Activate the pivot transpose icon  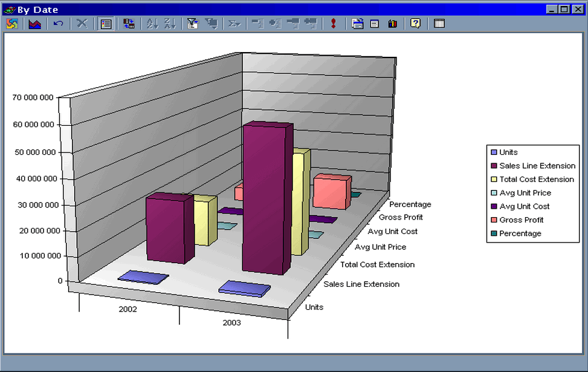click(x=129, y=23)
